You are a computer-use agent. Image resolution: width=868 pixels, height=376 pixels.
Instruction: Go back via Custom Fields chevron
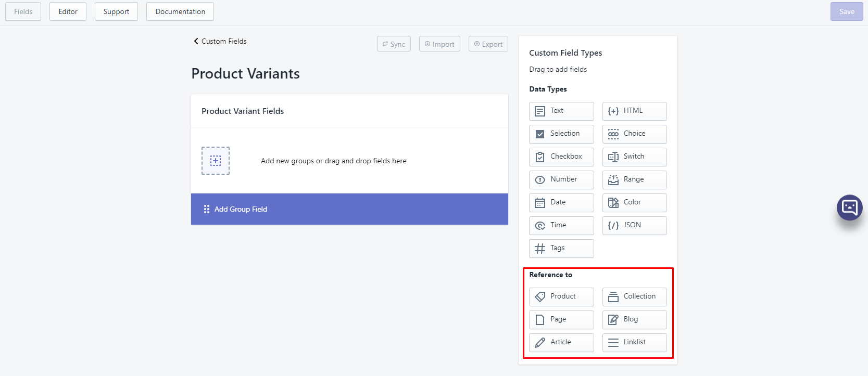pos(196,41)
